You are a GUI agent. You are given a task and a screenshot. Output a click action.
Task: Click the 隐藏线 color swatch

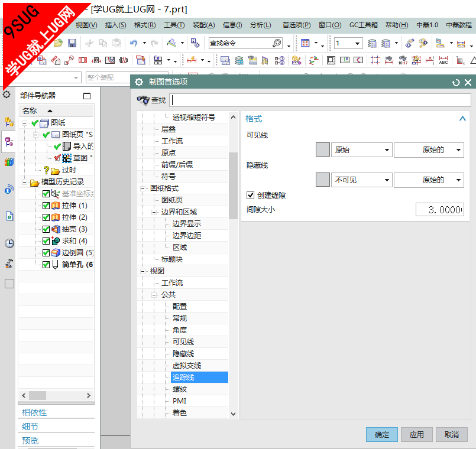coord(323,180)
